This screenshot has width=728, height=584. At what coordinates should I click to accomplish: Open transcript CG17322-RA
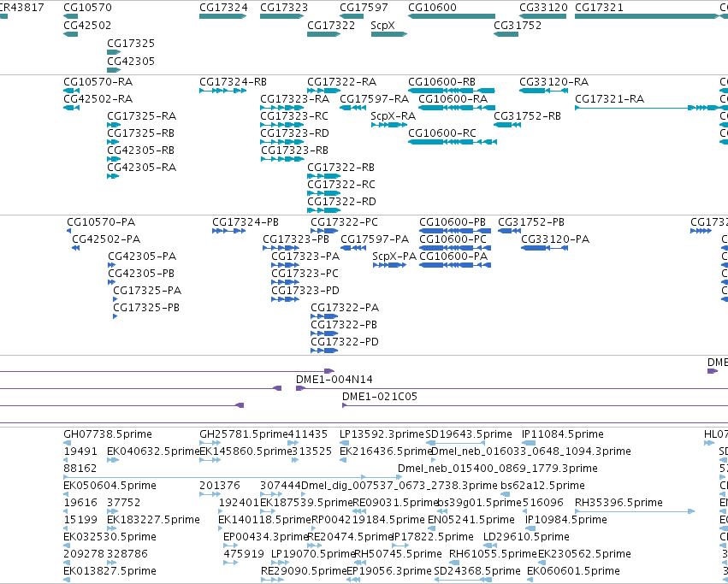click(341, 82)
